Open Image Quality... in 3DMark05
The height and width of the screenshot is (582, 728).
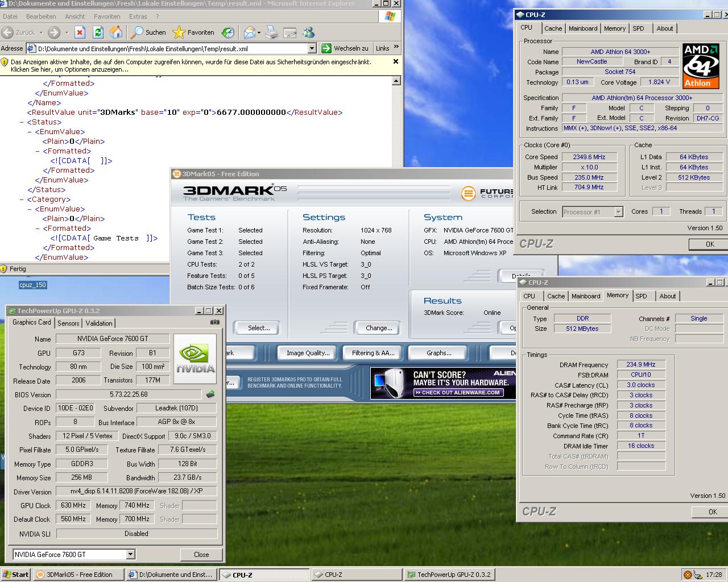tap(308, 353)
